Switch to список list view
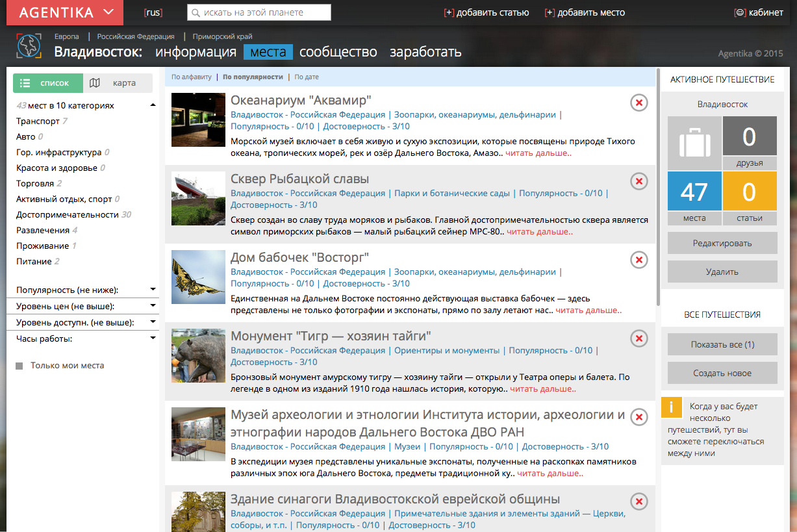Screen dimensions: 797x532 click(x=48, y=83)
